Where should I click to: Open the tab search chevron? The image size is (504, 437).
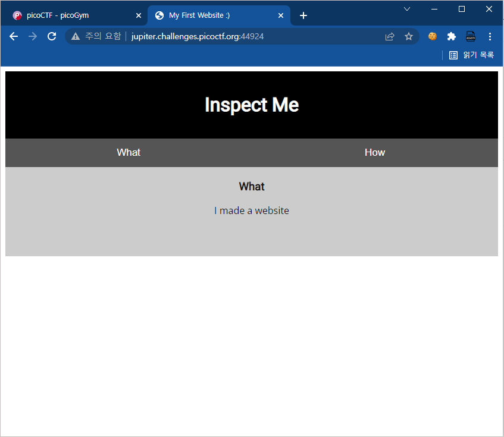click(x=407, y=9)
